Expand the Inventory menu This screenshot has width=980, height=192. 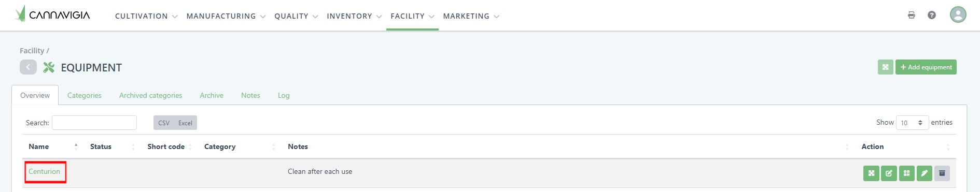[354, 16]
